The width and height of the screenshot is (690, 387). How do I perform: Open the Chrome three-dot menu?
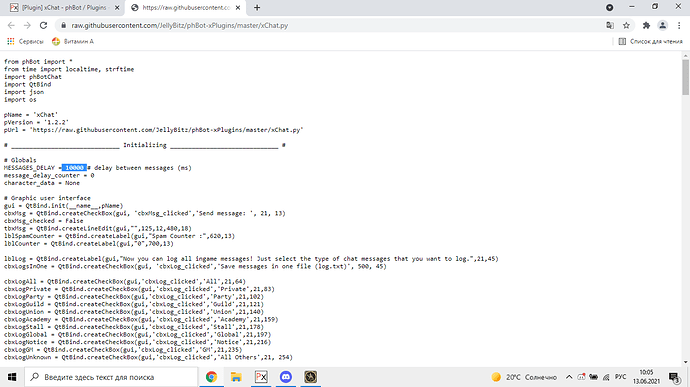[x=679, y=26]
